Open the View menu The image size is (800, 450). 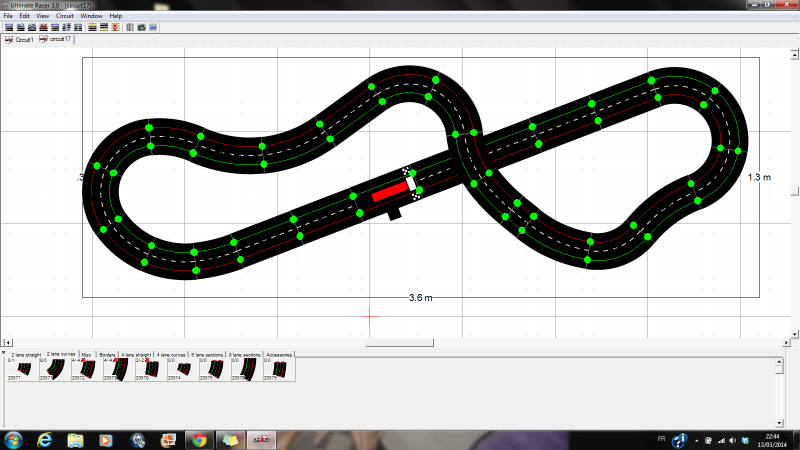point(42,17)
